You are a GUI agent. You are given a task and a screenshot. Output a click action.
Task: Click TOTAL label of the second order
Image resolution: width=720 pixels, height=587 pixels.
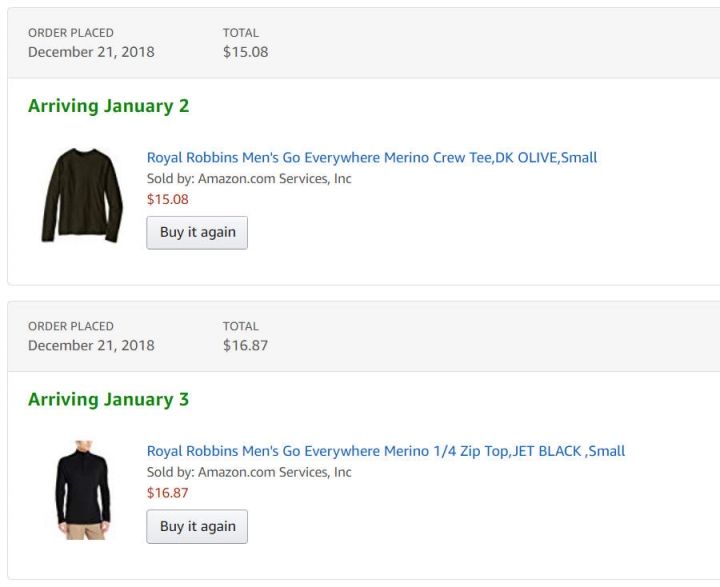coord(240,326)
